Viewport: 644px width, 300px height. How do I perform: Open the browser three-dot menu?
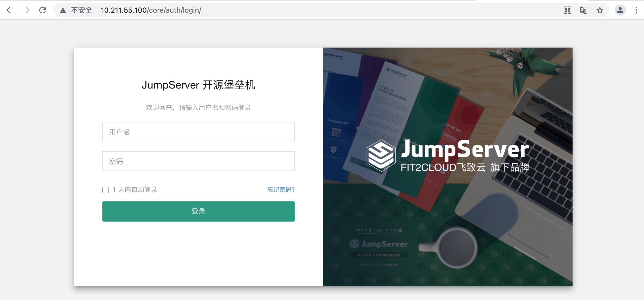tap(636, 10)
